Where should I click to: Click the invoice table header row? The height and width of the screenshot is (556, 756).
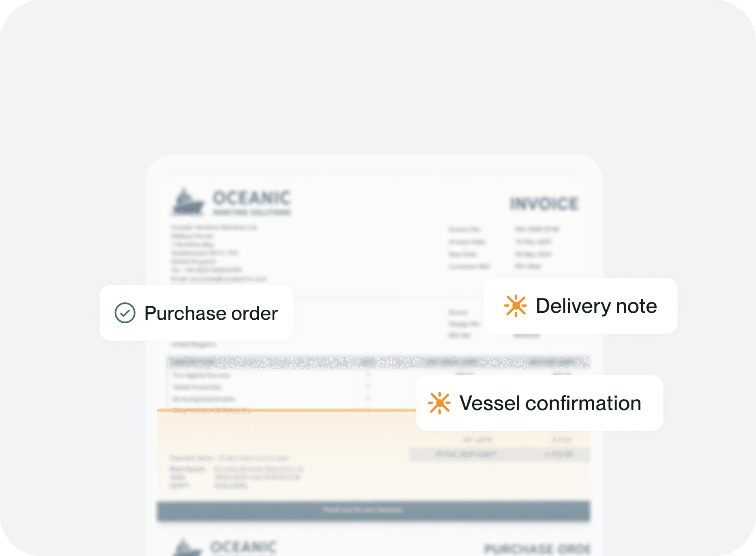click(378, 362)
